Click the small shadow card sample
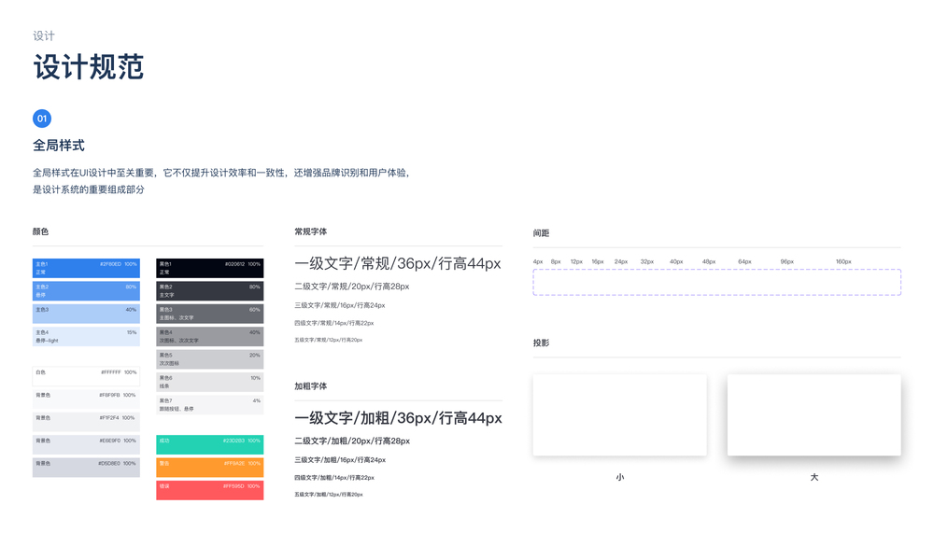Screen dimensions: 934x560 pyautogui.click(x=619, y=415)
